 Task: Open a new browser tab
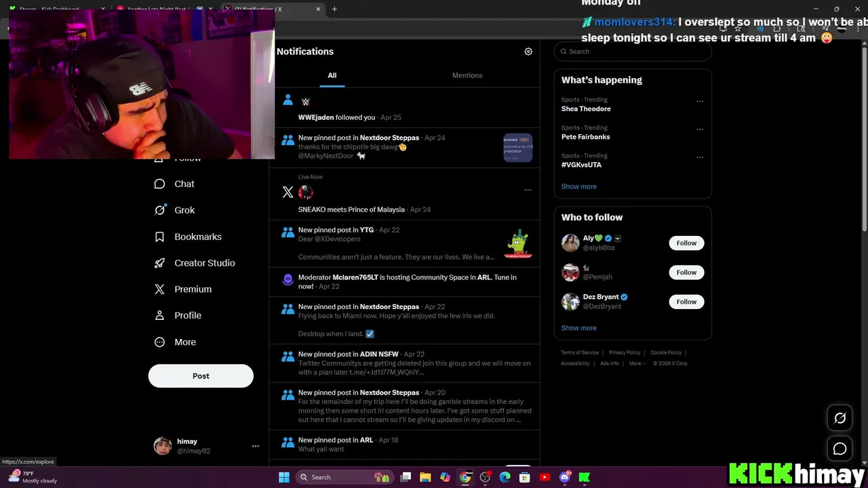click(x=334, y=9)
